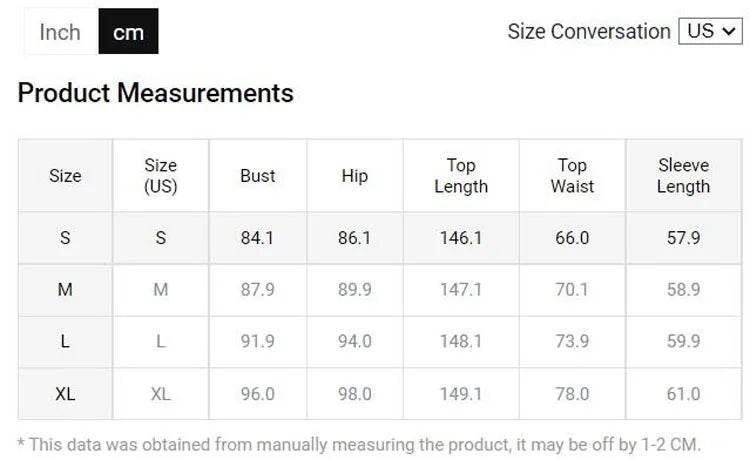The image size is (750, 460).
Task: Open the US size conversion dropdown
Action: tap(710, 31)
